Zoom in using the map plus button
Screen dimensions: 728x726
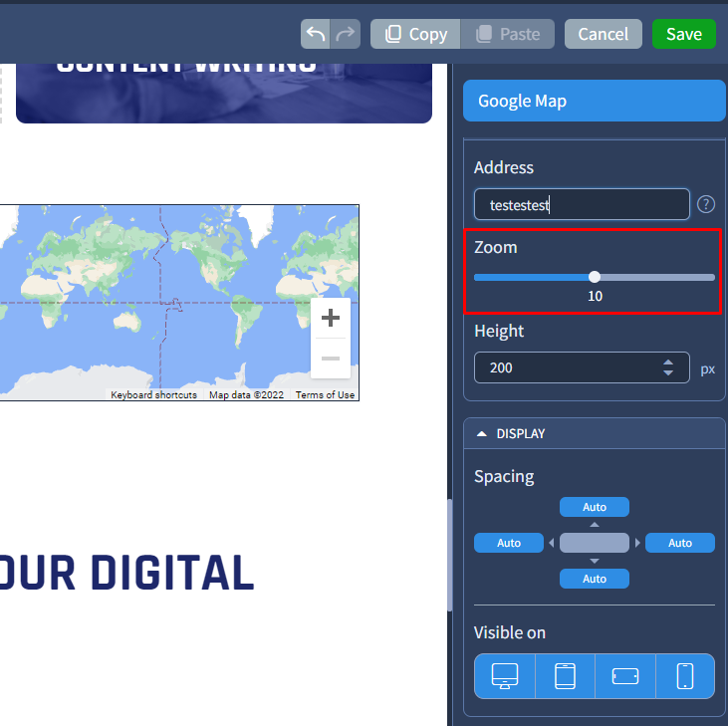pos(331,318)
